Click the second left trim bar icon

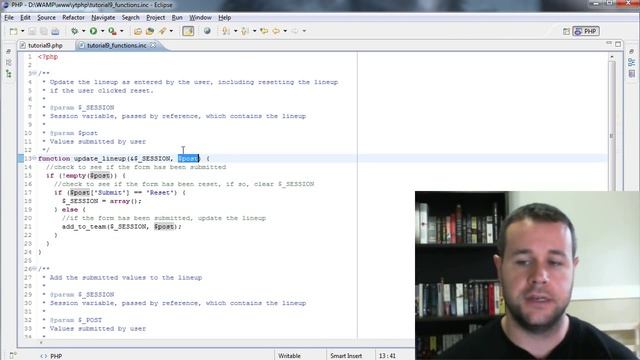[x=9, y=62]
